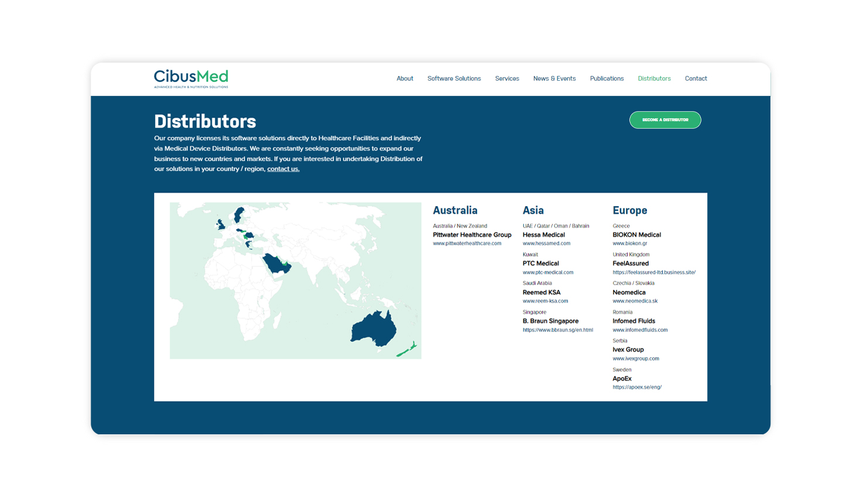Click Saudi Arabia on the map
Screen dimensions: 860x504
273,263
